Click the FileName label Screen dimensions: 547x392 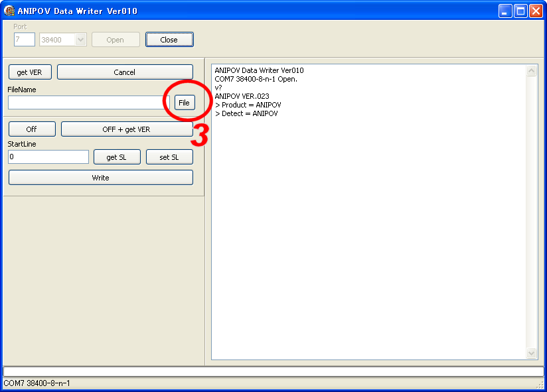[22, 90]
